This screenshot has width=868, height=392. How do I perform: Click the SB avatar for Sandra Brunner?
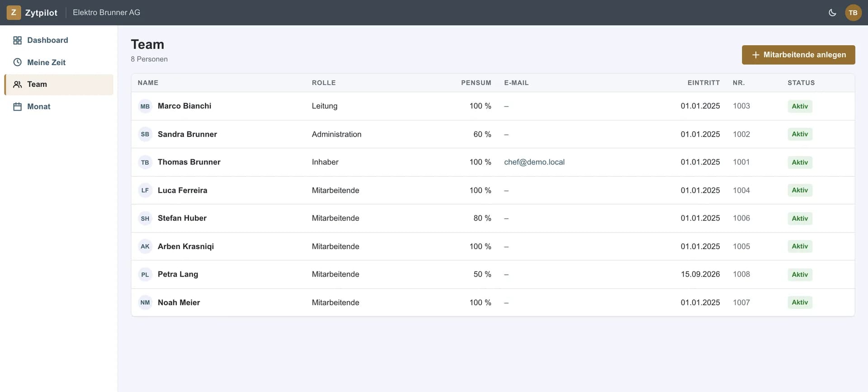click(x=145, y=134)
